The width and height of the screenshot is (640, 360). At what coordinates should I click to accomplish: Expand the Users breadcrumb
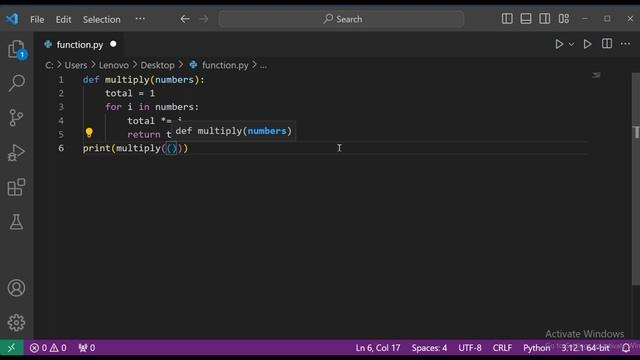pyautogui.click(x=76, y=65)
